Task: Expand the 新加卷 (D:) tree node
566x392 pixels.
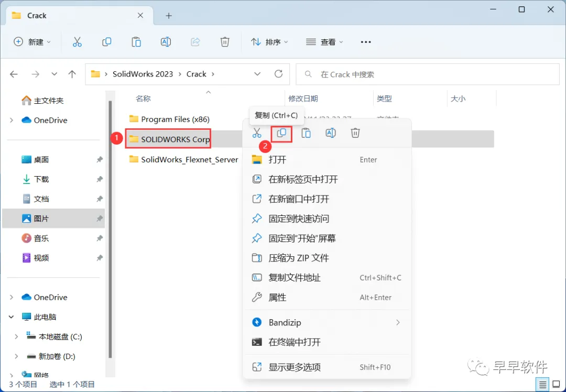Action: 16,356
